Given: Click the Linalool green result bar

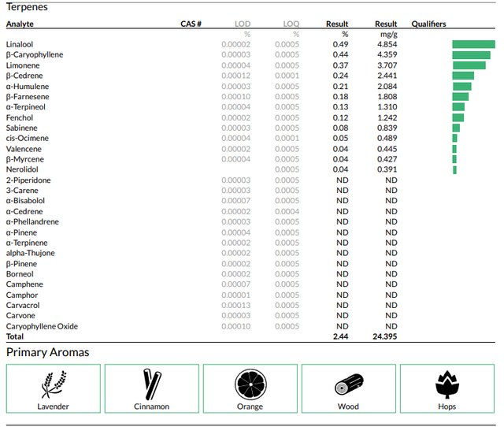Looking at the screenshot, I should (473, 44).
